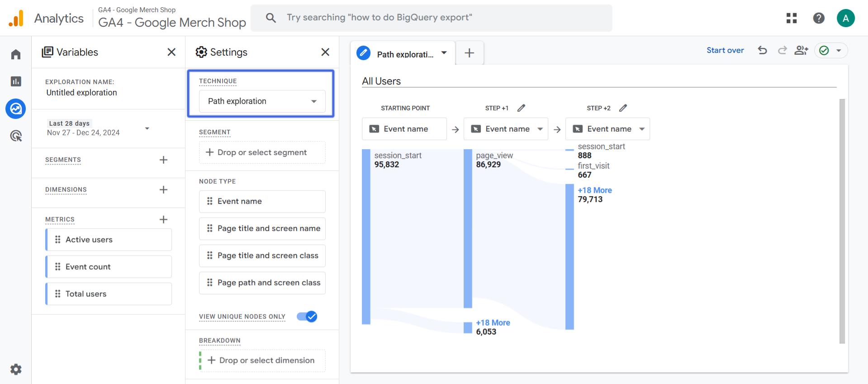The image size is (868, 384).
Task: Choose Page title and screen name node
Action: tap(262, 228)
